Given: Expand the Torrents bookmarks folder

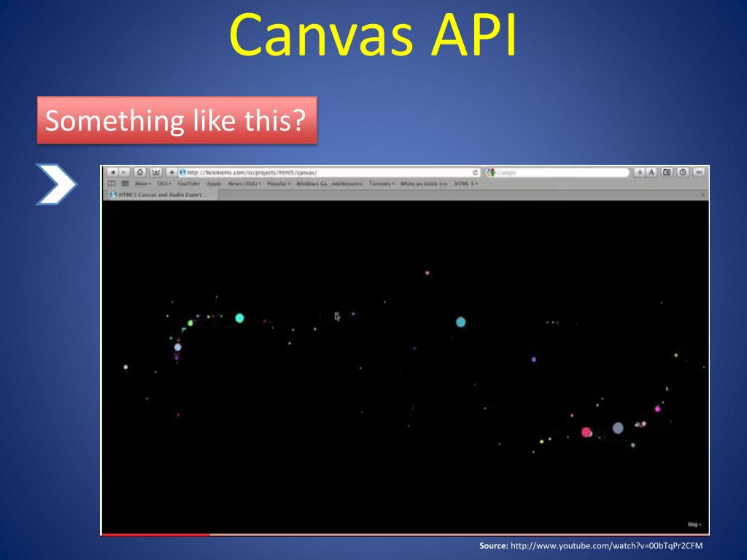Looking at the screenshot, I should 382,184.
